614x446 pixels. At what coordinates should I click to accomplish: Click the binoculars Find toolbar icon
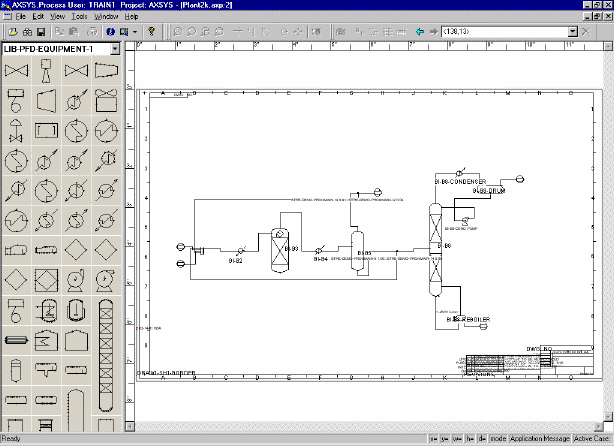pyautogui.click(x=27, y=32)
